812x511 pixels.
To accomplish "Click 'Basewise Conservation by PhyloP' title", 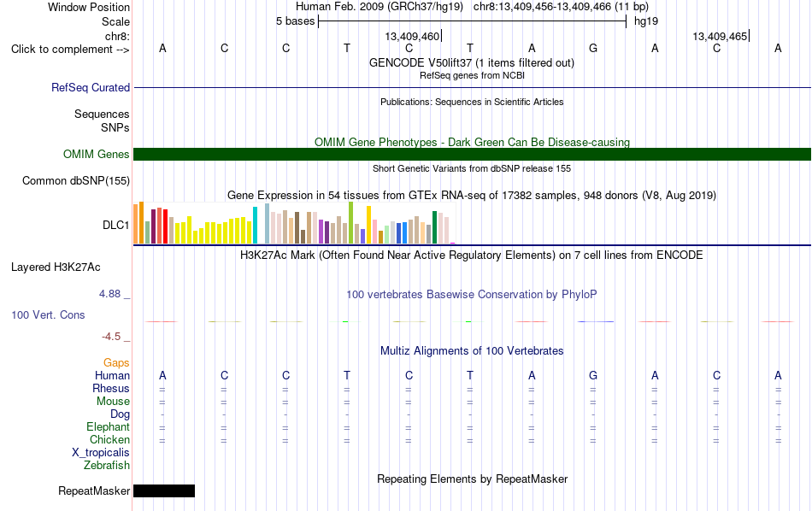I will coord(472,295).
